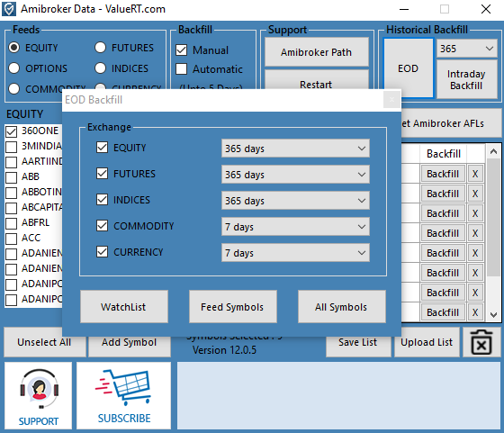Screen dimensions: 504x433
Task: Open INDICES days dropdown
Action: click(x=295, y=200)
